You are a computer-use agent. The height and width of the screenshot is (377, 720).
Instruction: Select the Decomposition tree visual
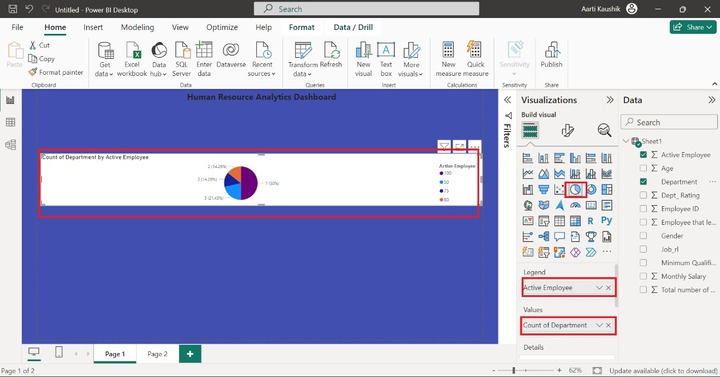[544, 236]
